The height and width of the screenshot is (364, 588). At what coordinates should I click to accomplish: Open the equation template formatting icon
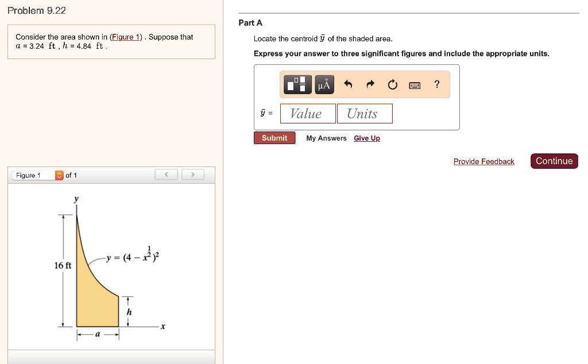297,84
